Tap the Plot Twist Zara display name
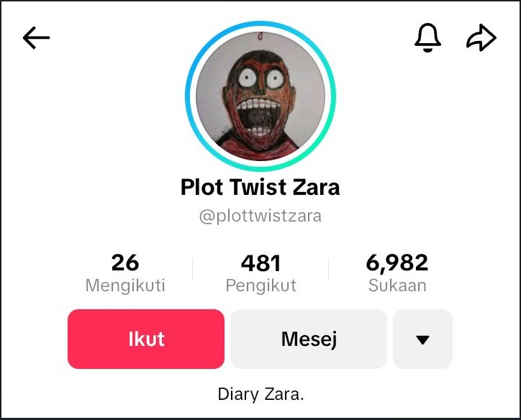 coord(260,187)
